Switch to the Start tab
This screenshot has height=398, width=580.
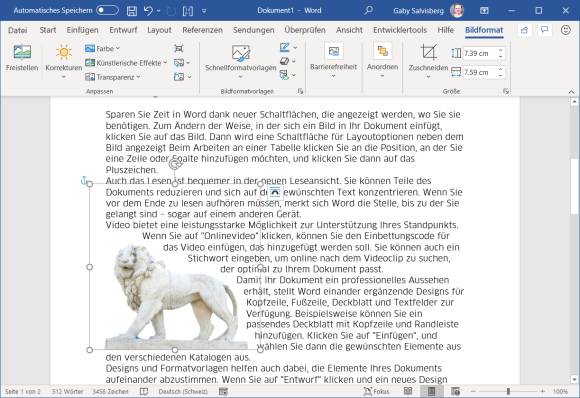point(48,30)
